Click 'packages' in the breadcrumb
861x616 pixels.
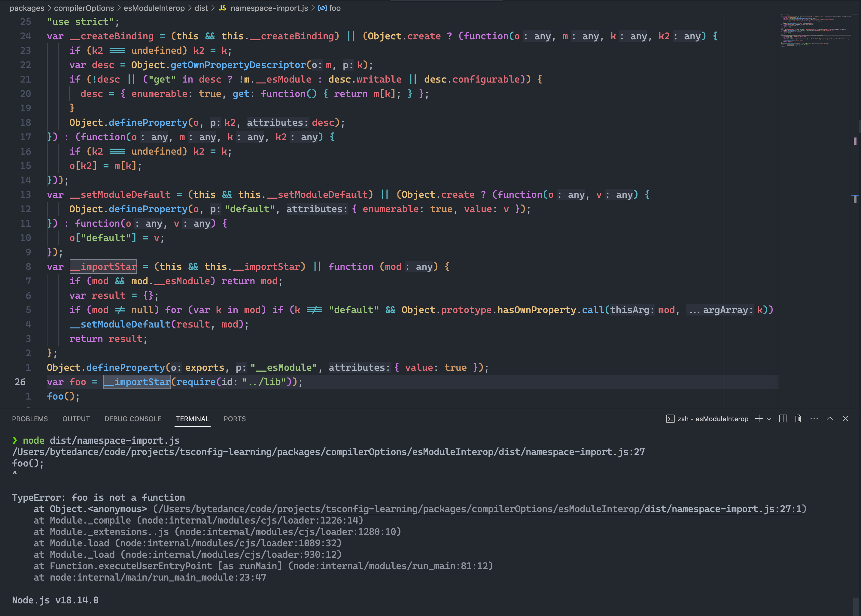pyautogui.click(x=27, y=8)
